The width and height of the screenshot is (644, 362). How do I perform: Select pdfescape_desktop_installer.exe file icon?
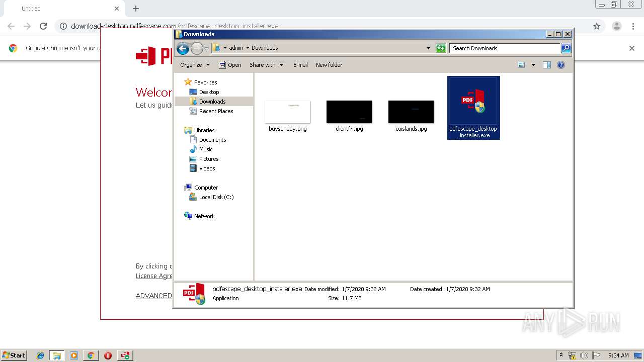pos(473,101)
